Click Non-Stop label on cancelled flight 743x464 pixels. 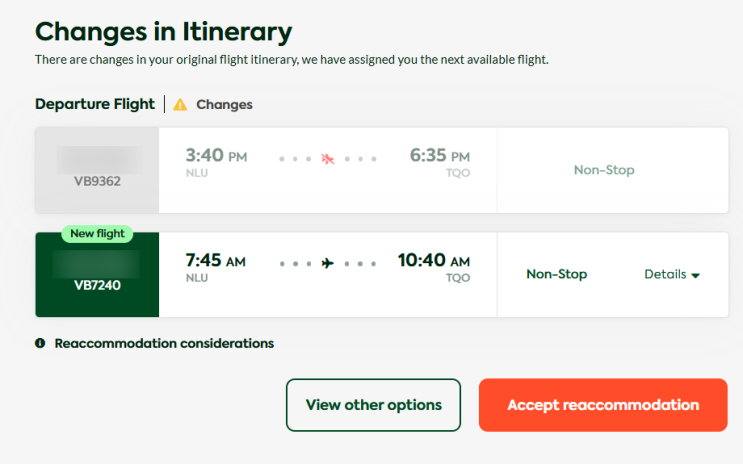click(604, 170)
